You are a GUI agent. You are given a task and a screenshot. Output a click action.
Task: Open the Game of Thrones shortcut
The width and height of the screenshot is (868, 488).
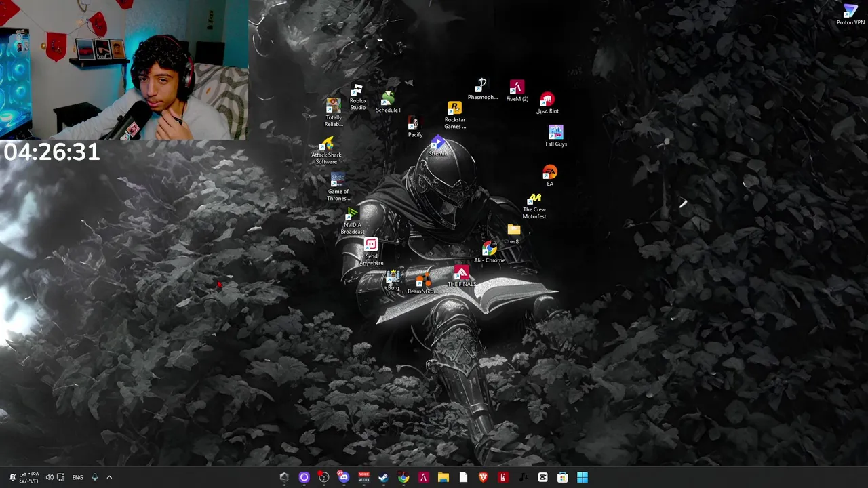tap(338, 188)
